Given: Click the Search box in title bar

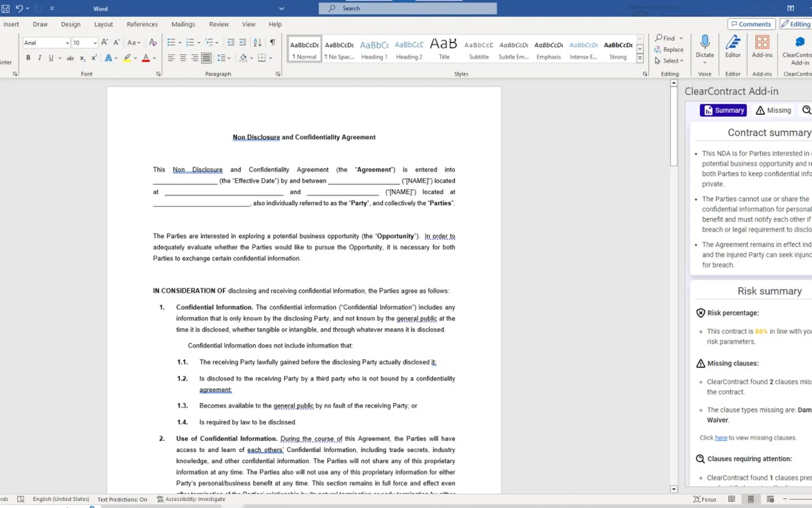Looking at the screenshot, I should coord(408,9).
